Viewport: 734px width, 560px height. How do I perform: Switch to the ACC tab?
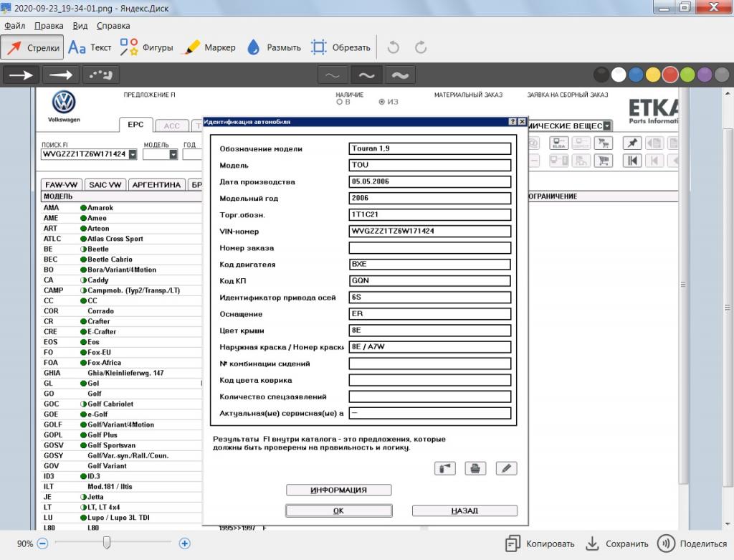click(172, 125)
